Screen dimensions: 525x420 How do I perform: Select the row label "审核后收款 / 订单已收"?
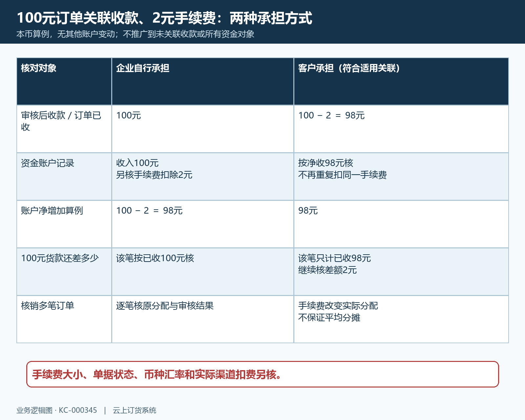click(x=61, y=121)
